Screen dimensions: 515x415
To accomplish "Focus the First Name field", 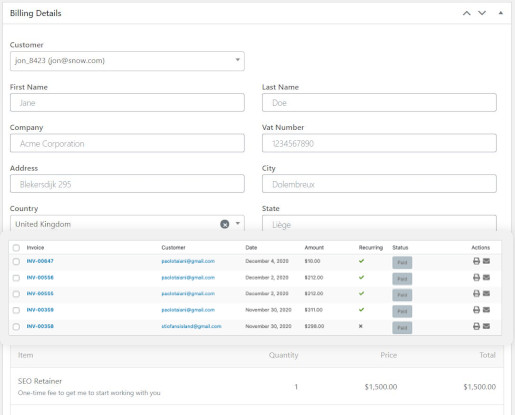I will pyautogui.click(x=127, y=102).
